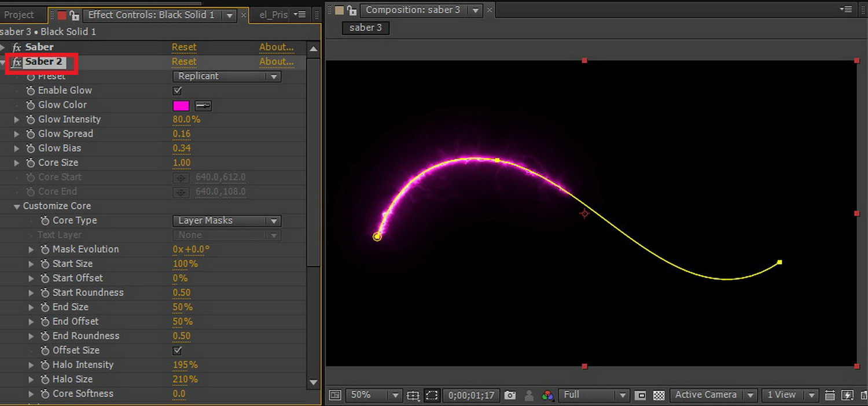Screen dimensions: 868x406
Task: Toggle the transparency grid checkerboard
Action: 659,396
